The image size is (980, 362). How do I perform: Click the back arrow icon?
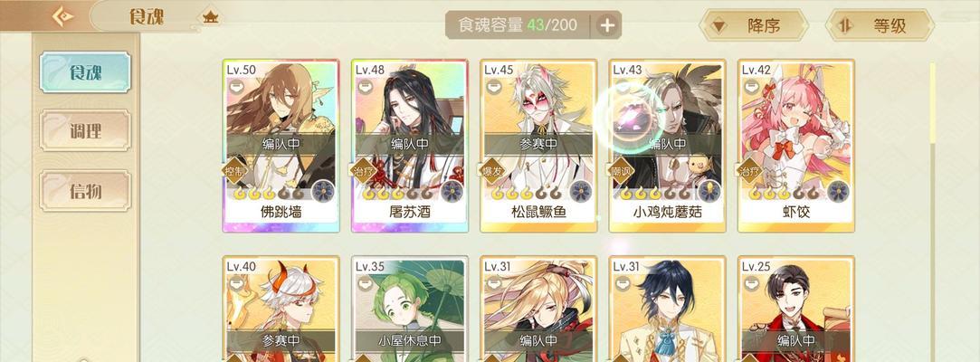point(62,16)
